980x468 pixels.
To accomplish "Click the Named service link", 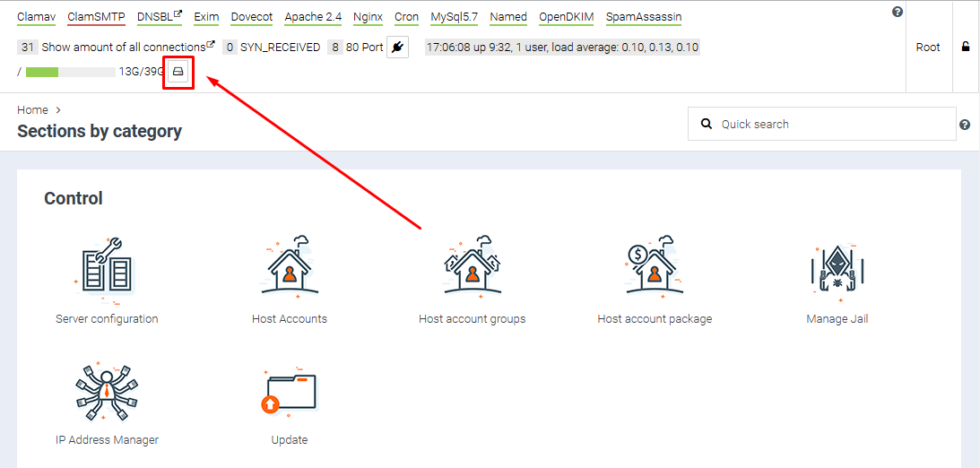I will click(508, 17).
